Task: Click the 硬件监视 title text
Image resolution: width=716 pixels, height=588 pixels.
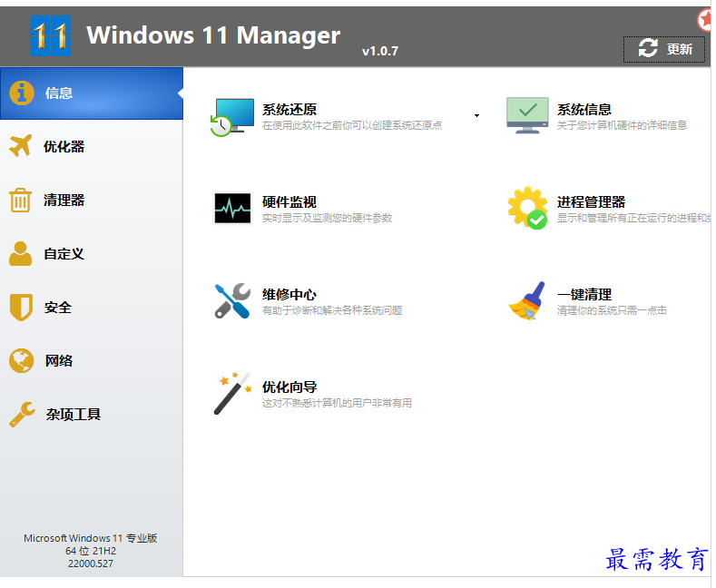Action: 289,201
